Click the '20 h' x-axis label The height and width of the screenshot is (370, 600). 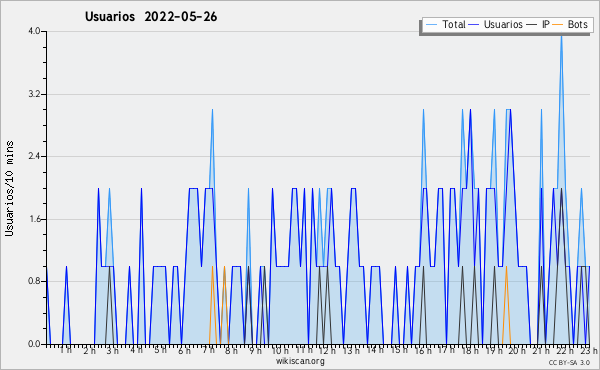click(517, 350)
